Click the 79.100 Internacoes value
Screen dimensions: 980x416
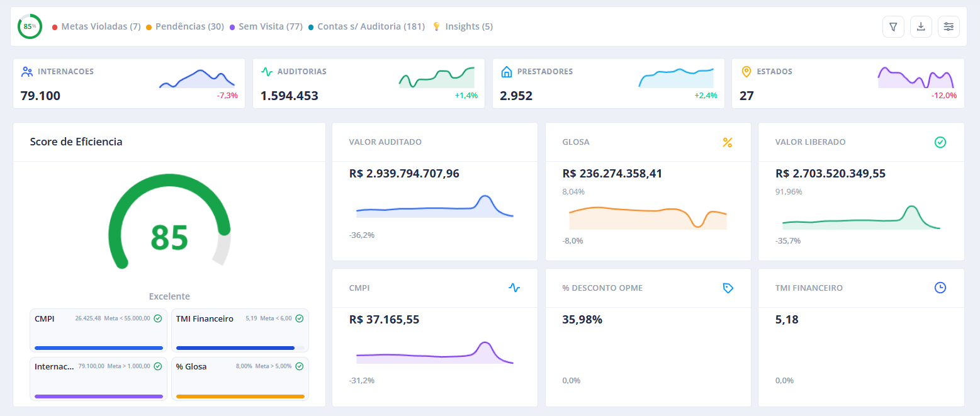pyautogui.click(x=40, y=96)
